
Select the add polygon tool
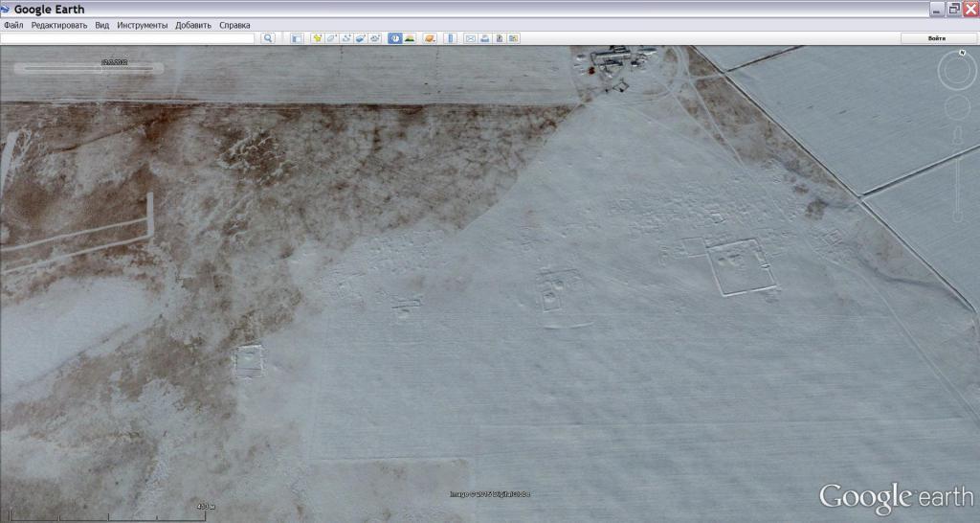[332, 38]
